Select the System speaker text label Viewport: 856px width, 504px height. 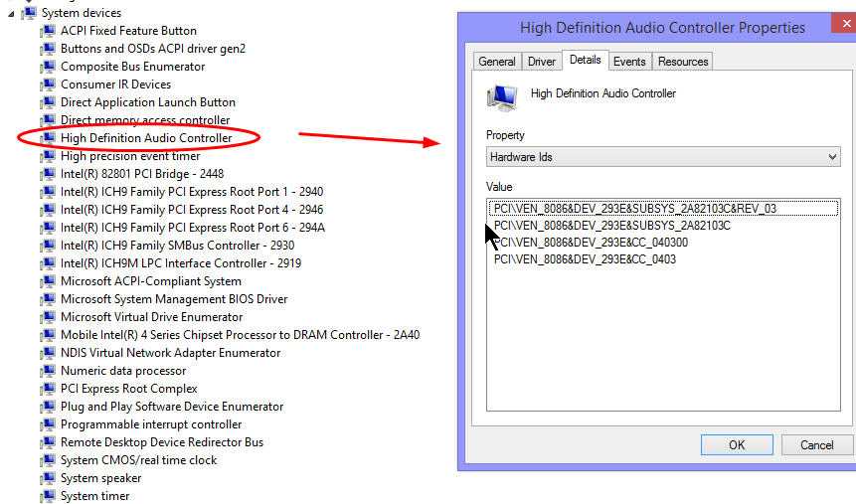tap(101, 478)
